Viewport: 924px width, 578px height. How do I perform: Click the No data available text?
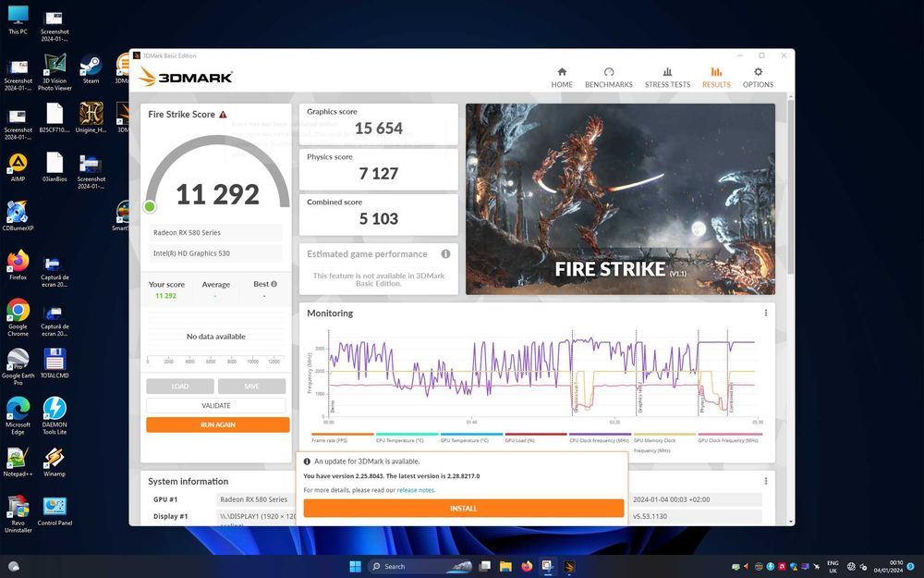click(x=215, y=337)
